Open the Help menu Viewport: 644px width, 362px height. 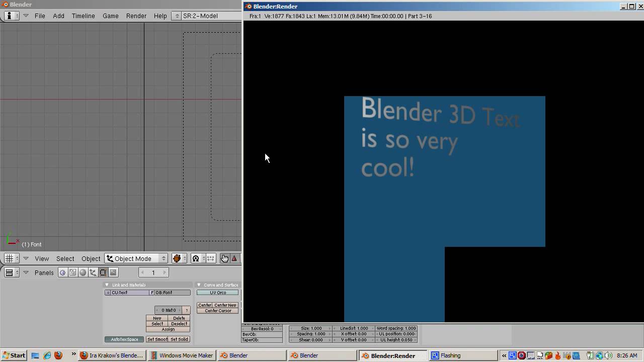pyautogui.click(x=160, y=16)
